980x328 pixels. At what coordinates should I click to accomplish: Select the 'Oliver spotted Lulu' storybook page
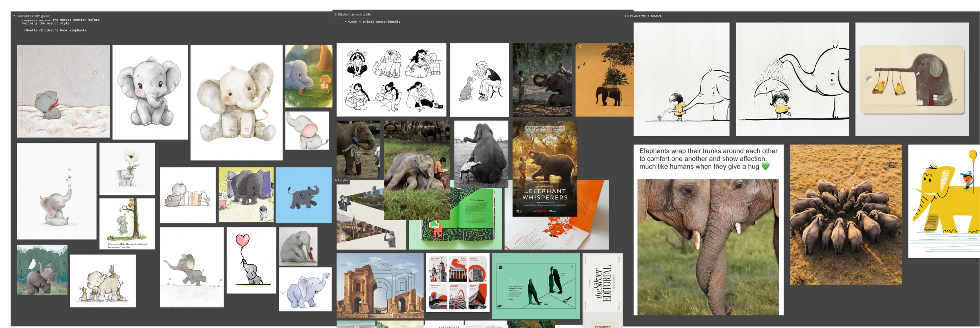pos(127,224)
